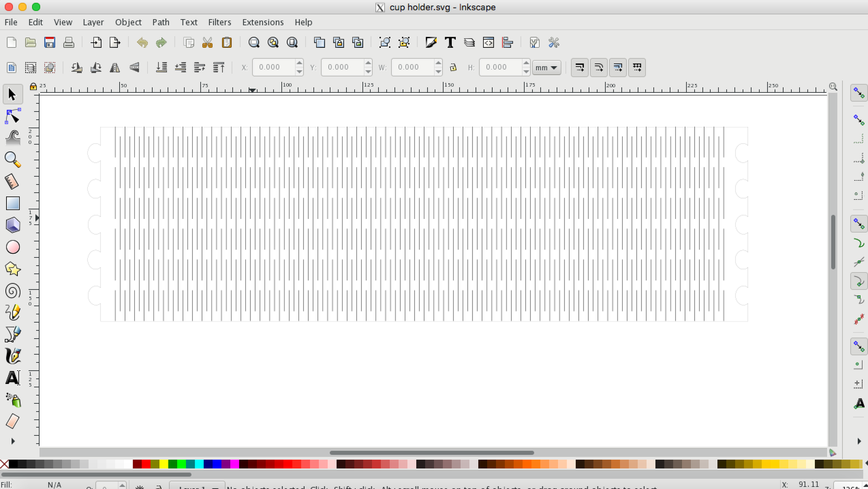Click the no-color X swatch
The image size is (868, 489).
pyautogui.click(x=4, y=464)
